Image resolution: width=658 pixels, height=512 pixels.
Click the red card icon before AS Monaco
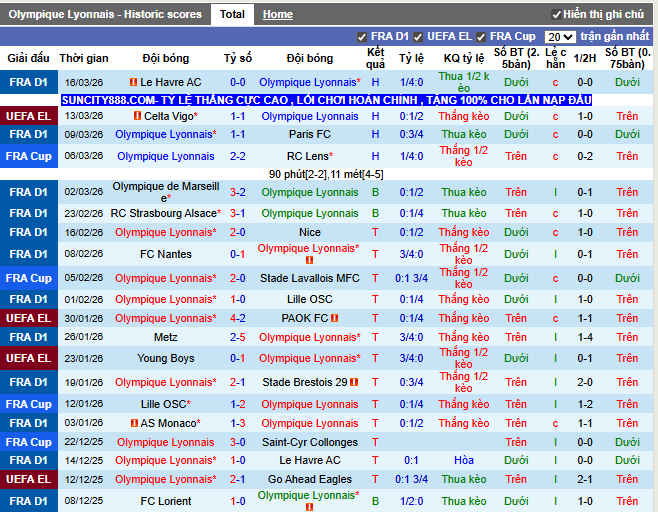coord(134,423)
